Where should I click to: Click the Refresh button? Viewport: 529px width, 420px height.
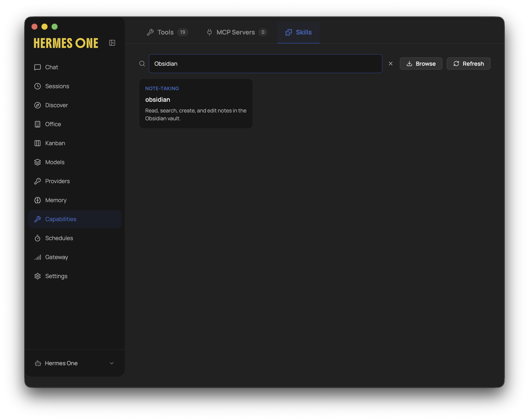coord(469,64)
